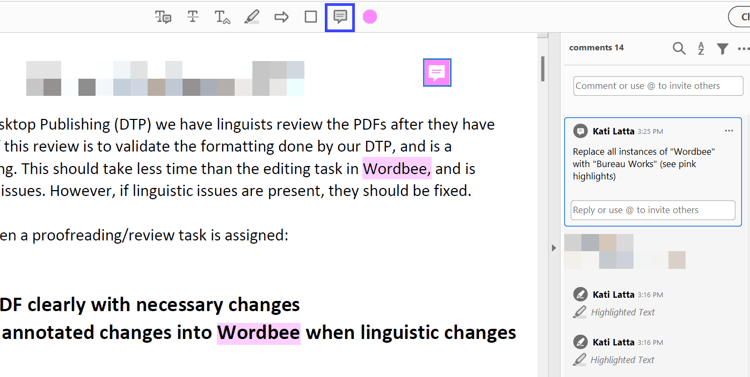Select the Rectangle drawing tool
The width and height of the screenshot is (750, 377).
[x=311, y=17]
